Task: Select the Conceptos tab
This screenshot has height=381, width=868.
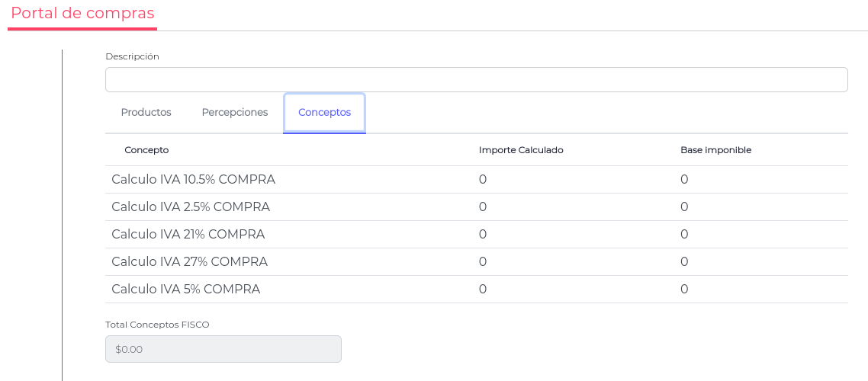Action: point(324,113)
